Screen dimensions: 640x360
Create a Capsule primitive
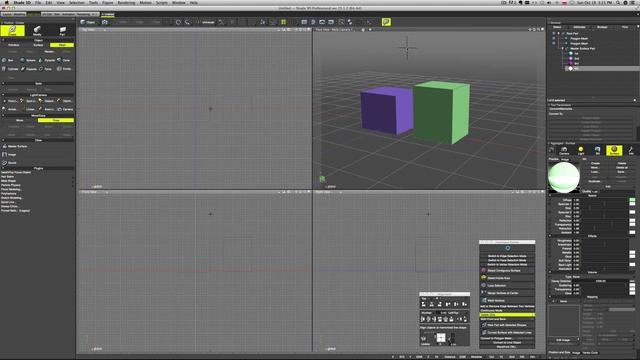[x=28, y=69]
